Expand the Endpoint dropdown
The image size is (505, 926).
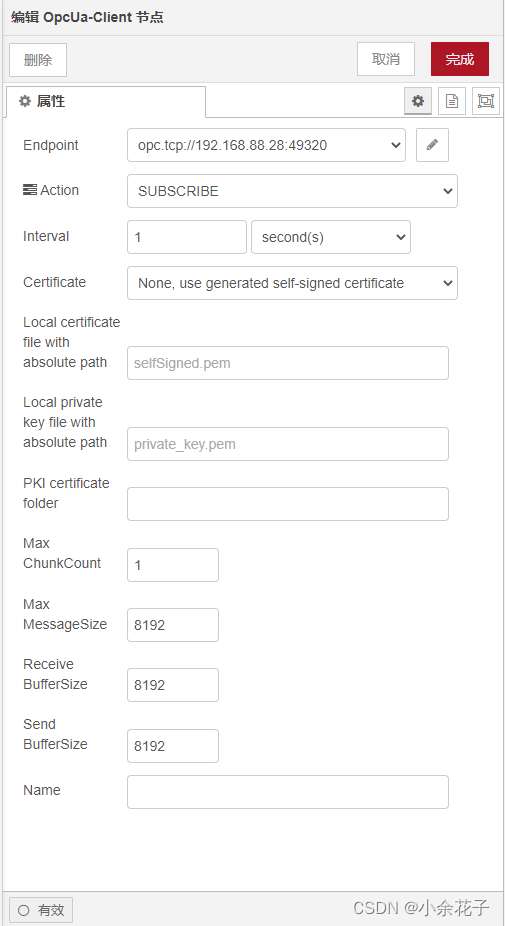266,145
